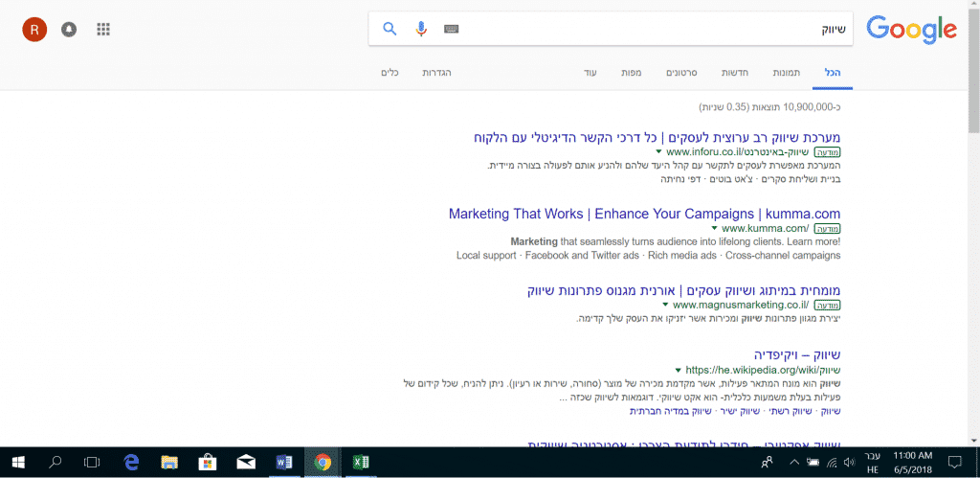Click the battery status tray icon
Image resolution: width=980 pixels, height=478 pixels.
(813, 463)
